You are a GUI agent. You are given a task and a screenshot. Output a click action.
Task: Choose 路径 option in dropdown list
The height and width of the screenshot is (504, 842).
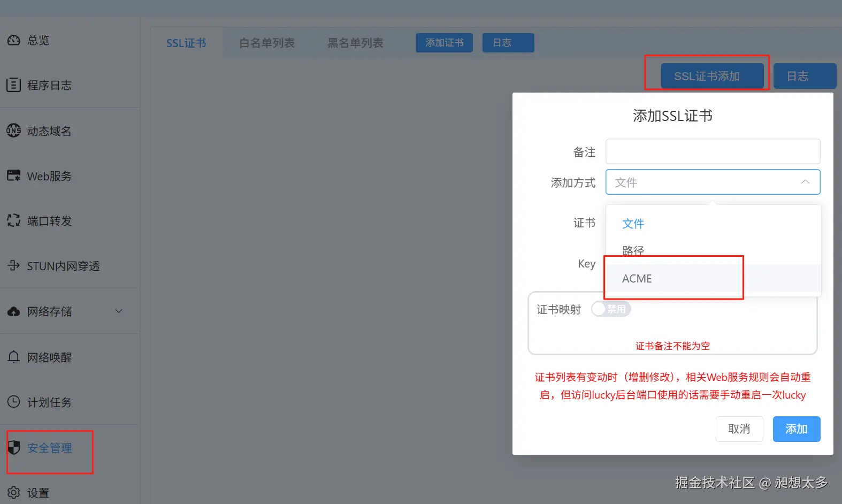point(713,250)
